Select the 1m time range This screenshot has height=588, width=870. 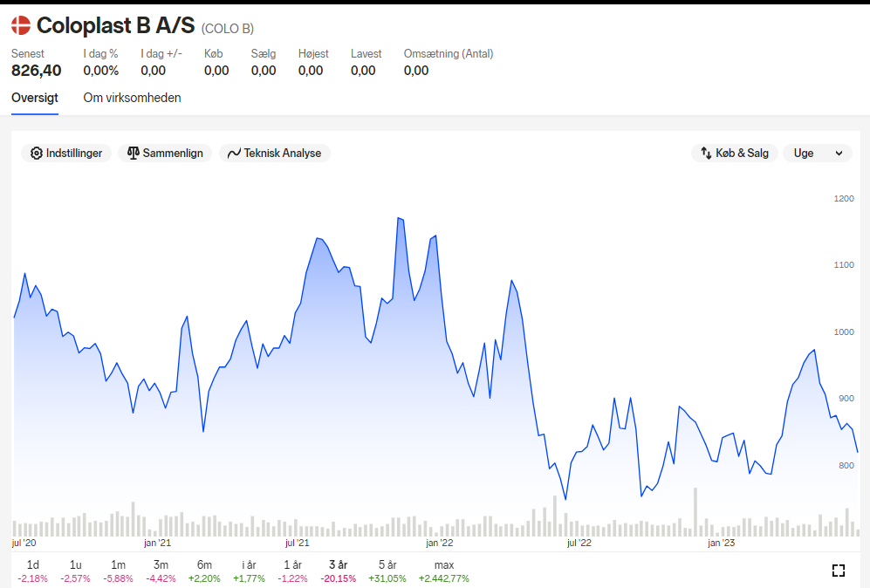[x=118, y=571]
